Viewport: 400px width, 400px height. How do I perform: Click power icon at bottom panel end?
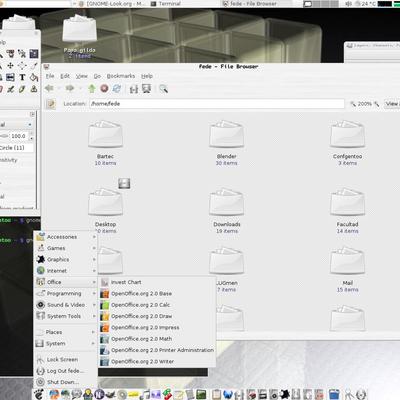(x=361, y=395)
